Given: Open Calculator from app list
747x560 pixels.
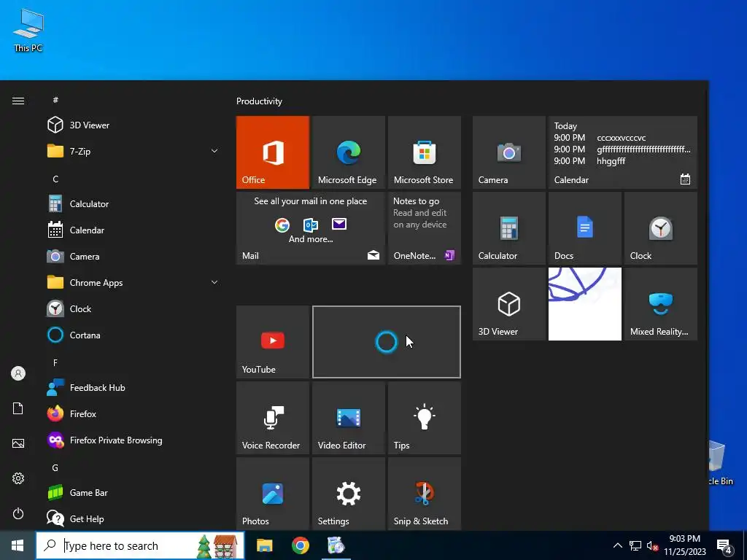Looking at the screenshot, I should click(133, 204).
